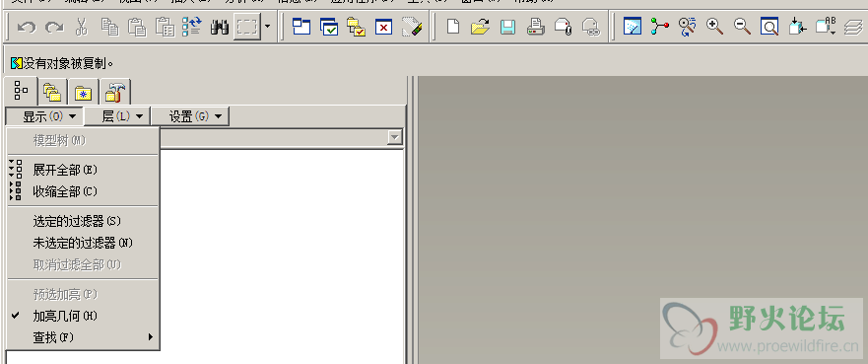The height and width of the screenshot is (364, 868).
Task: Click the Print icon
Action: click(x=535, y=27)
